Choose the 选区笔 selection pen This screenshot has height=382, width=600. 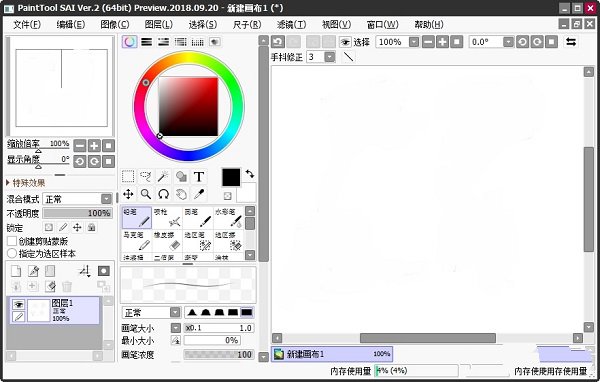pos(198,240)
